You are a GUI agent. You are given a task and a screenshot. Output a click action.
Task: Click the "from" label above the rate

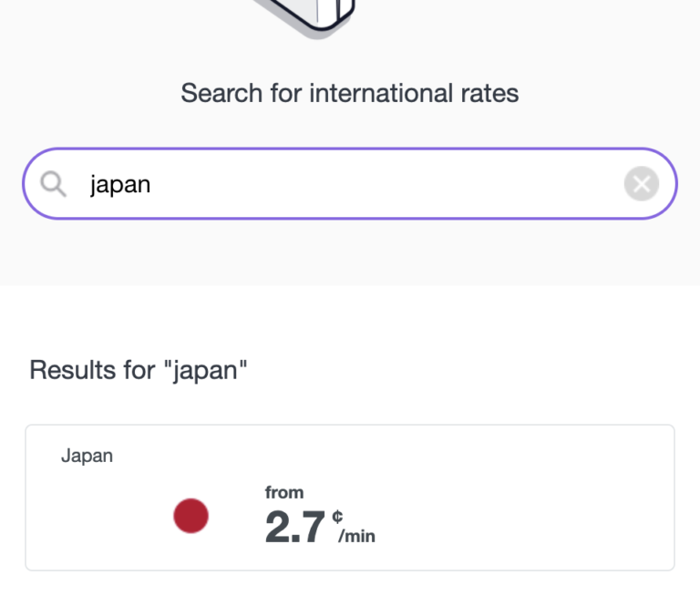coord(284,492)
